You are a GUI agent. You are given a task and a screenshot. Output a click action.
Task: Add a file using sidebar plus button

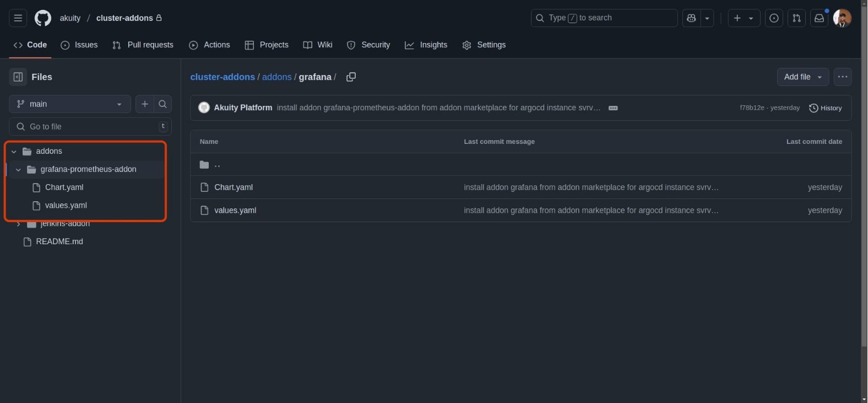tap(145, 104)
